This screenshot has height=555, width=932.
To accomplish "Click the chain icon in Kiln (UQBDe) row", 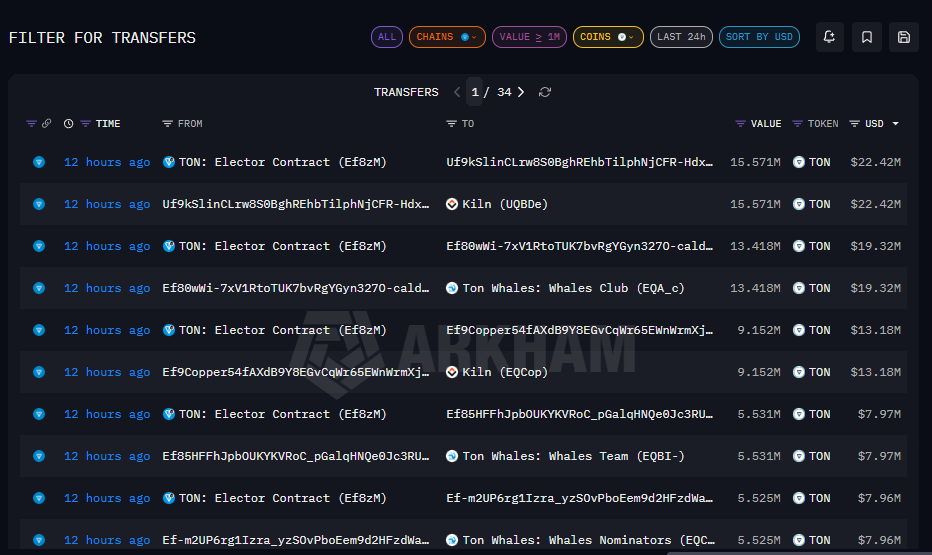I will (39, 204).
